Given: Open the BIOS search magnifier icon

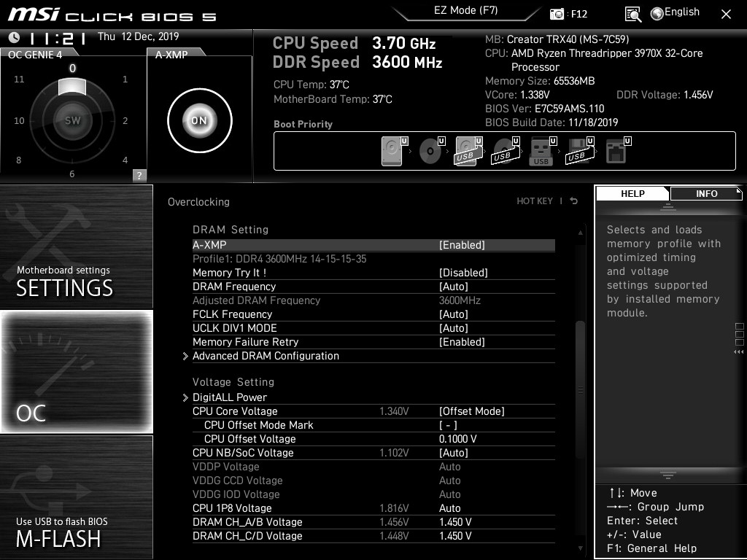Looking at the screenshot, I should [x=632, y=15].
